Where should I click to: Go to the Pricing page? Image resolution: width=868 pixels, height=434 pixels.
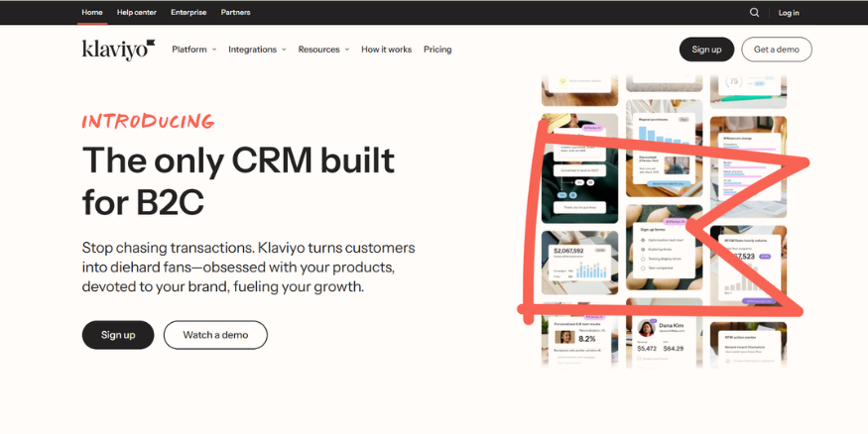[437, 50]
